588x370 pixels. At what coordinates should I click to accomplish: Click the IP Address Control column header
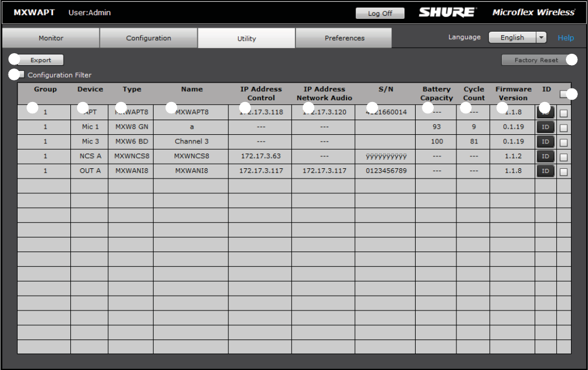(261, 93)
